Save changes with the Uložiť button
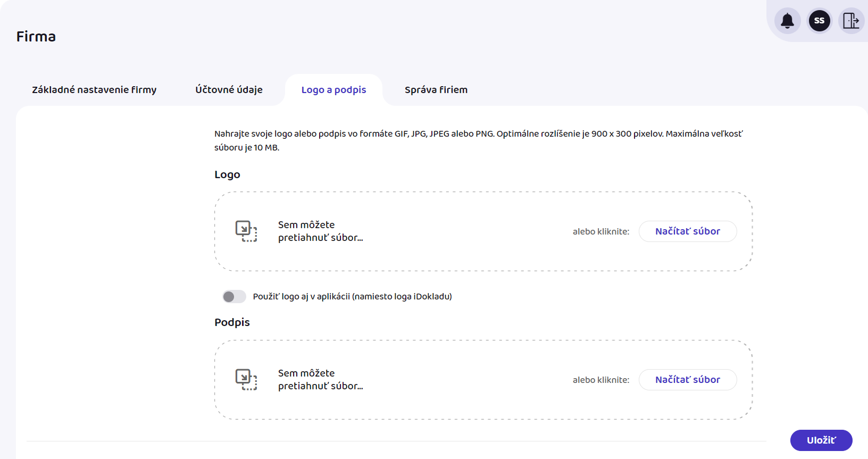The image size is (868, 459). pyautogui.click(x=821, y=440)
